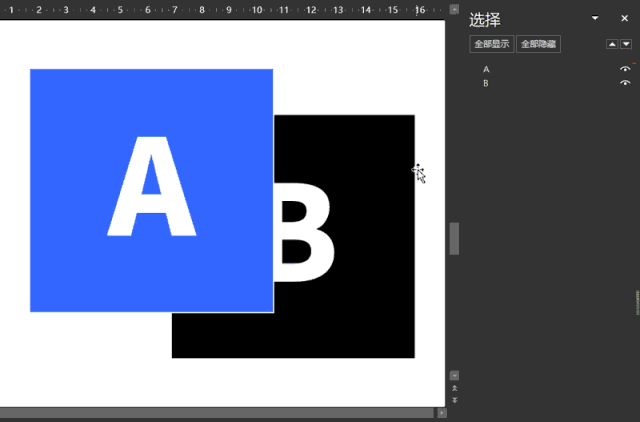
Task: Go to next slide double-arrow
Action: pyautogui.click(x=454, y=400)
